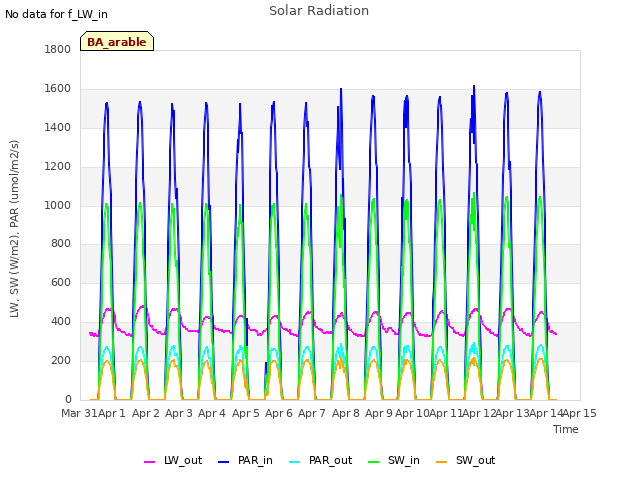The height and width of the screenshot is (480, 640).
Task: Click the tallest PAR_in peak on Apr 12
Action: click(x=474, y=86)
